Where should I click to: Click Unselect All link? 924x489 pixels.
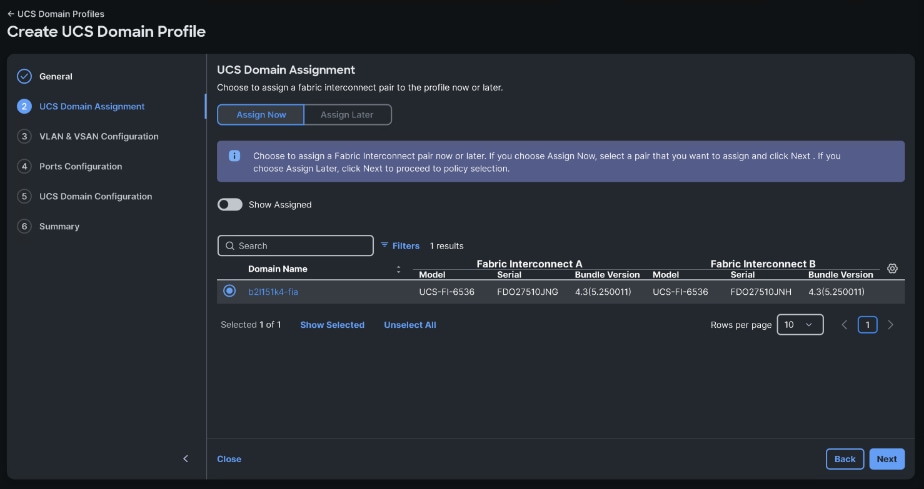(x=410, y=325)
